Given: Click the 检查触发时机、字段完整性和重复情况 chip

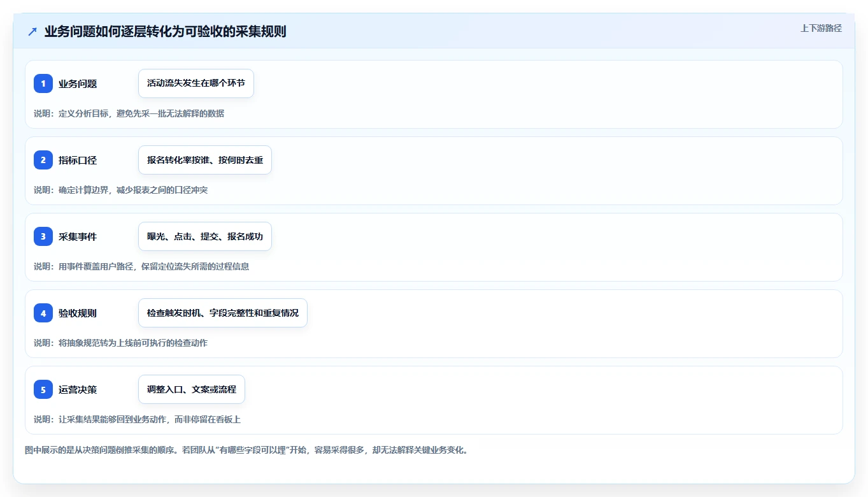Looking at the screenshot, I should [x=223, y=313].
